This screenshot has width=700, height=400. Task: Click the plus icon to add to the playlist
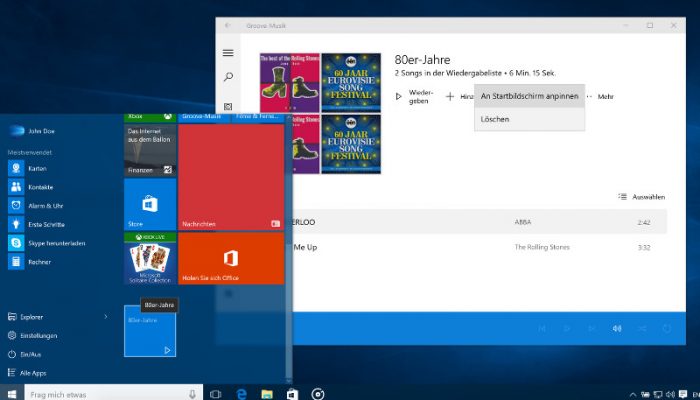pyautogui.click(x=450, y=96)
